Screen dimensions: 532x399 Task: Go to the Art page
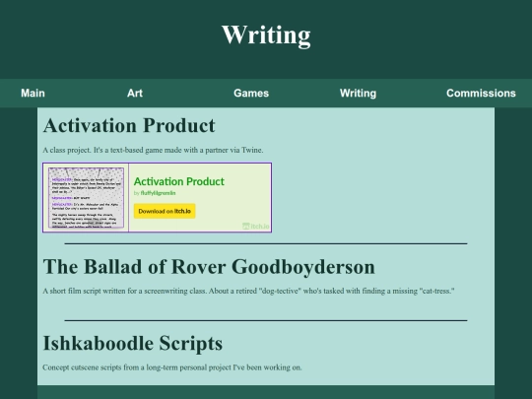135,93
